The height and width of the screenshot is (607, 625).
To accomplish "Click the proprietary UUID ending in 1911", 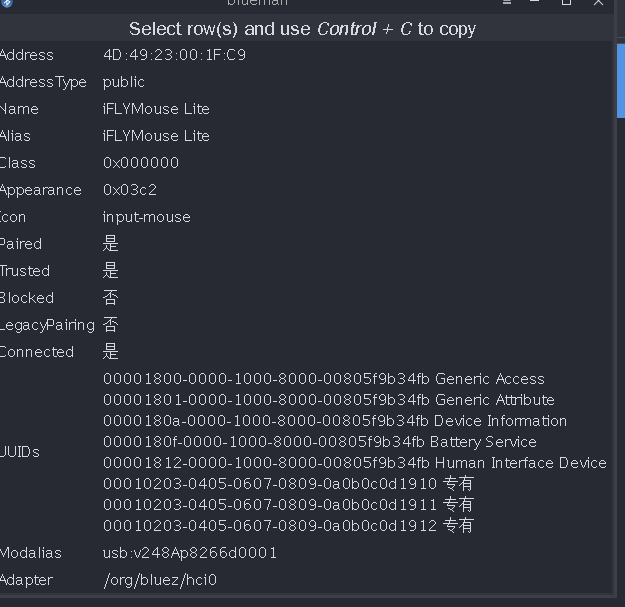I will point(289,505).
